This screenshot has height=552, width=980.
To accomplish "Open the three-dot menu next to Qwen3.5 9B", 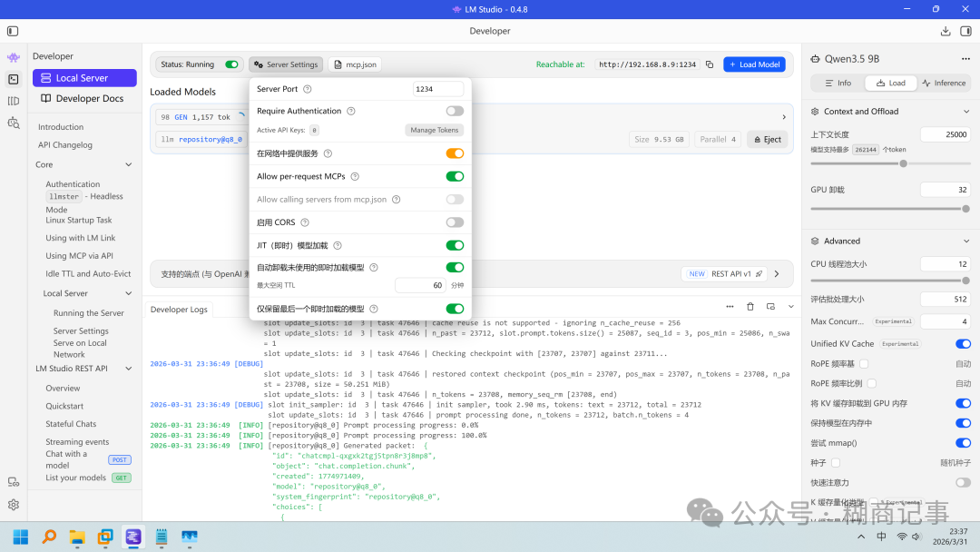I will pos(964,58).
